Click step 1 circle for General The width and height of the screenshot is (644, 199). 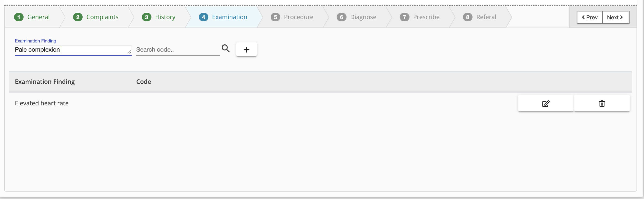(19, 17)
